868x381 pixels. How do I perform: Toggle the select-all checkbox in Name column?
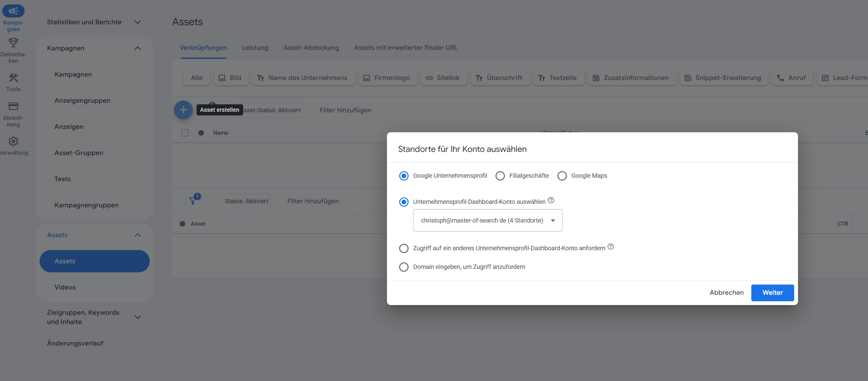coord(185,133)
